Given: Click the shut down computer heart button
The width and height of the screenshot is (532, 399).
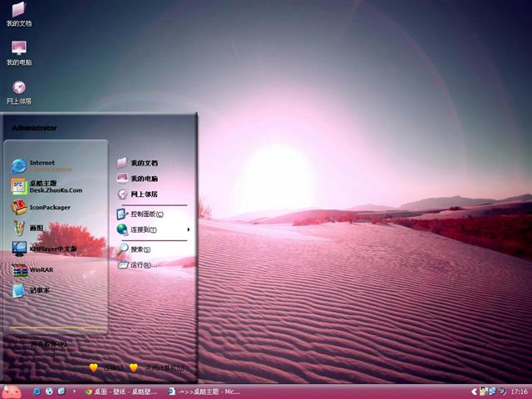Looking at the screenshot, I should [x=134, y=367].
